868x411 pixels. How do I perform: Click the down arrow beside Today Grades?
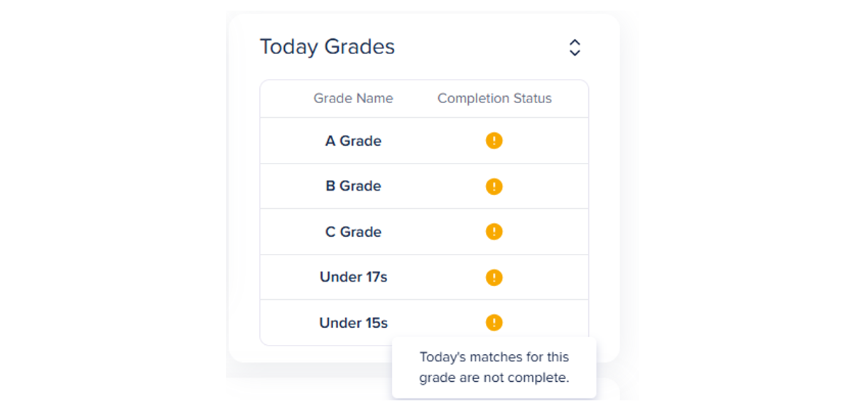coord(575,53)
